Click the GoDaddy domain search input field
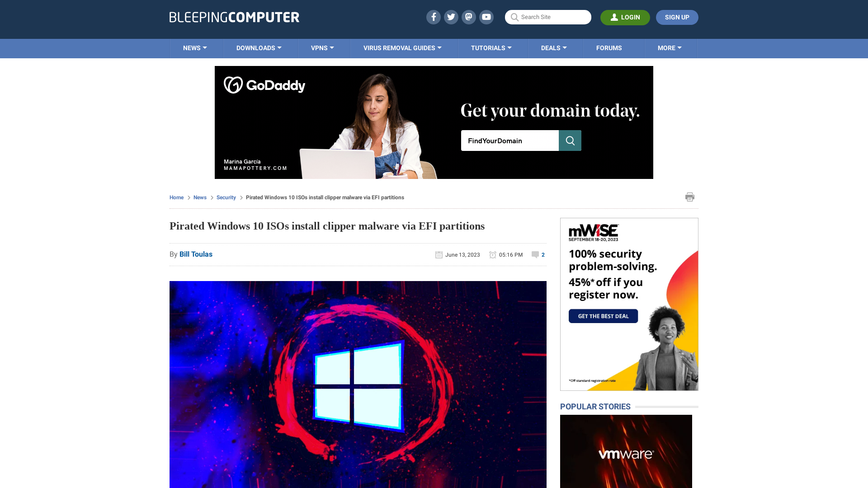This screenshot has width=868, height=488. (x=509, y=140)
